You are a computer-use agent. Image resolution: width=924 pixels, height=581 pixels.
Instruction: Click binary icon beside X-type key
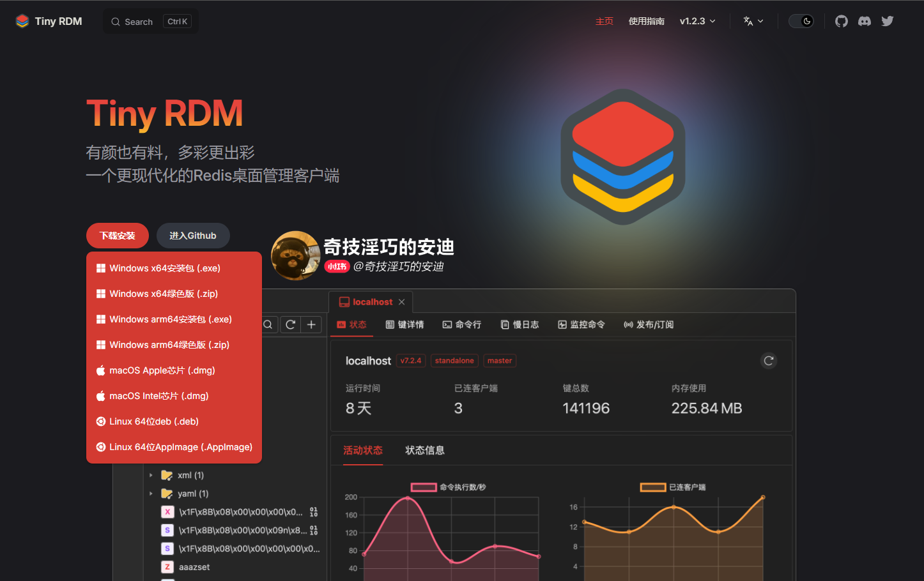point(314,512)
